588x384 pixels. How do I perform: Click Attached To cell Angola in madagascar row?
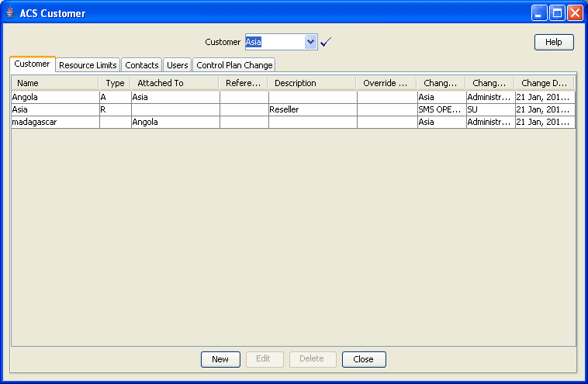pyautogui.click(x=175, y=122)
